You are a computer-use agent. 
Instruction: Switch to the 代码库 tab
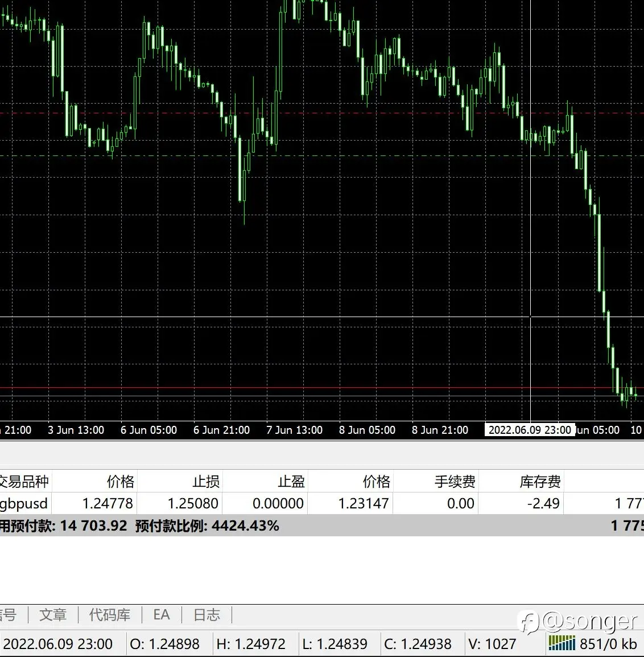[110, 615]
